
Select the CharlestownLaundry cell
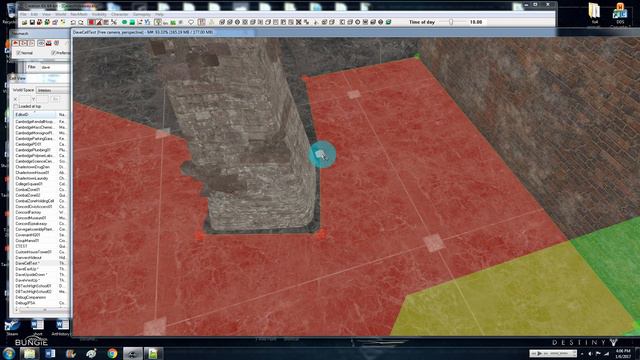31,178
